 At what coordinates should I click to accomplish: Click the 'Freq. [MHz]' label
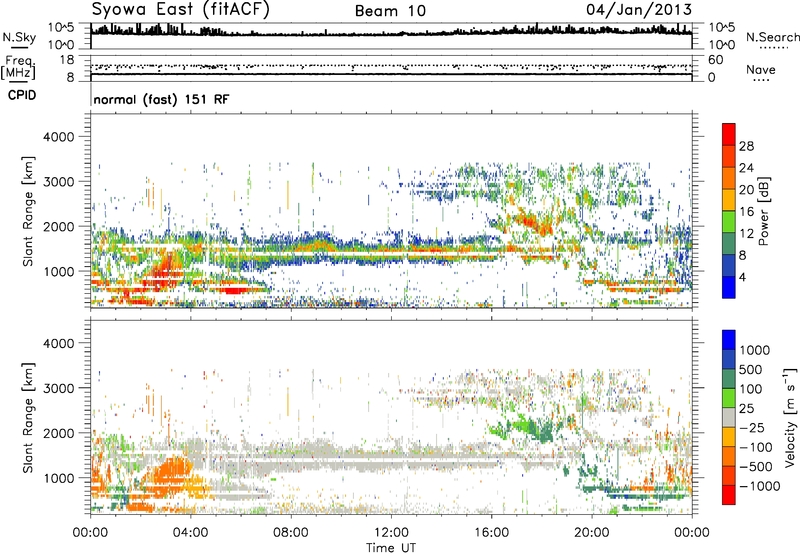[x=18, y=67]
